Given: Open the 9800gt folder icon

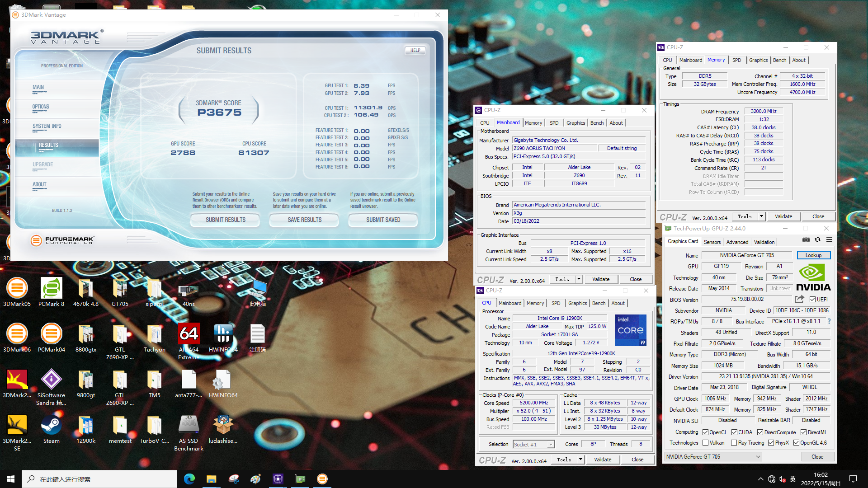Looking at the screenshot, I should [x=85, y=383].
